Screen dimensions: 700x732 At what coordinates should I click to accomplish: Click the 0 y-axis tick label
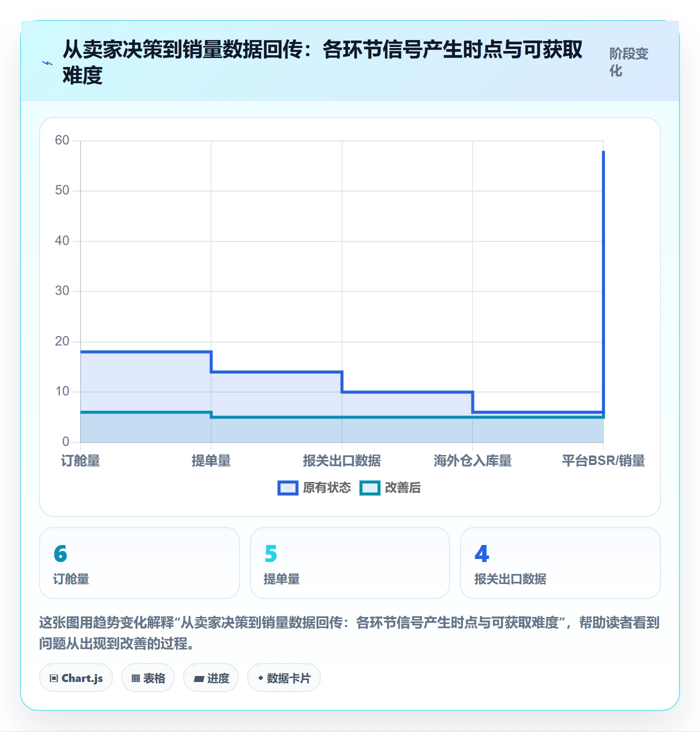coord(65,442)
